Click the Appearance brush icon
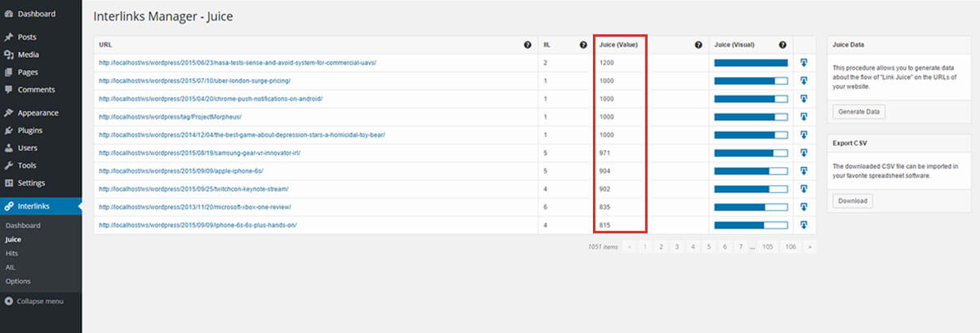Viewport: 980px width, 333px height. click(x=8, y=113)
